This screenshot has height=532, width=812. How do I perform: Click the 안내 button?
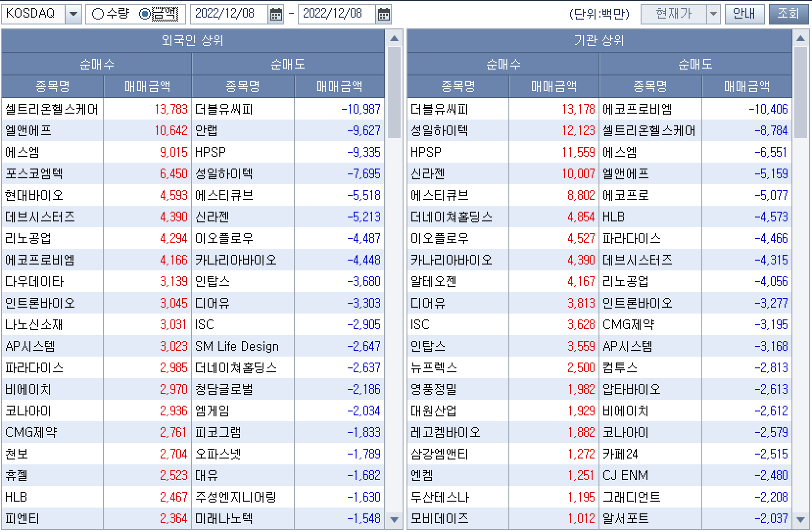[744, 14]
